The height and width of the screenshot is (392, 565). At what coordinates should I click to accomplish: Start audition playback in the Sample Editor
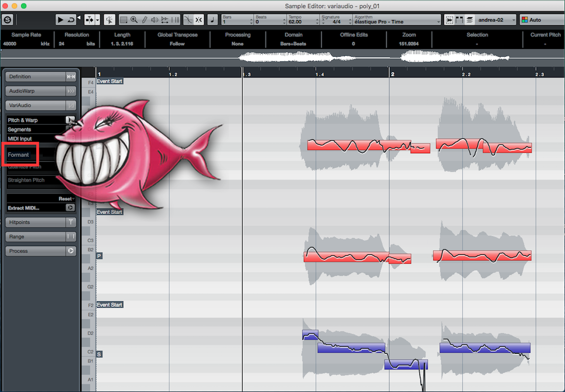(x=60, y=20)
